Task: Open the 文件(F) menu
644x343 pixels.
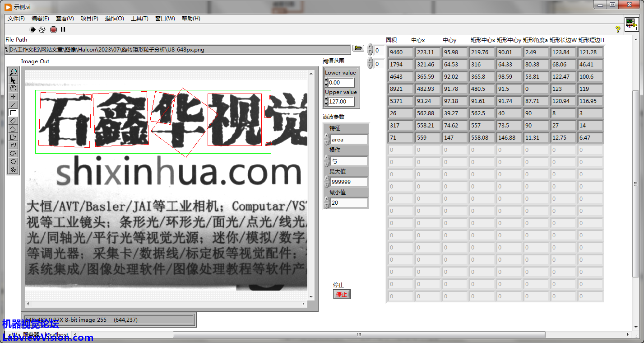Action: coord(16,19)
